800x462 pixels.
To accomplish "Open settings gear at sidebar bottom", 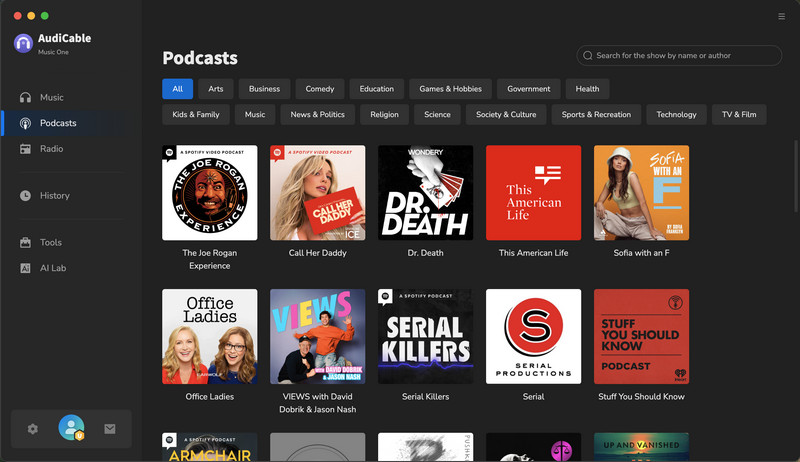I will point(33,429).
